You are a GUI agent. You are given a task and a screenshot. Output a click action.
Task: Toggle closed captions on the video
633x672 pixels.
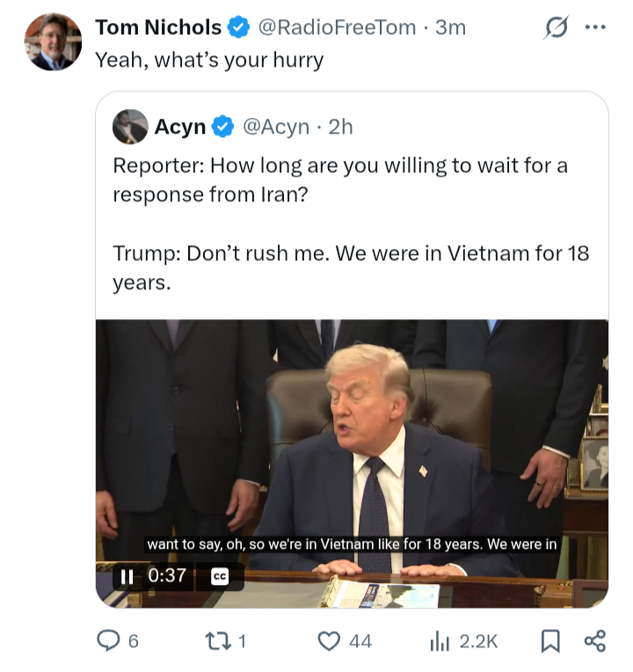click(x=220, y=576)
